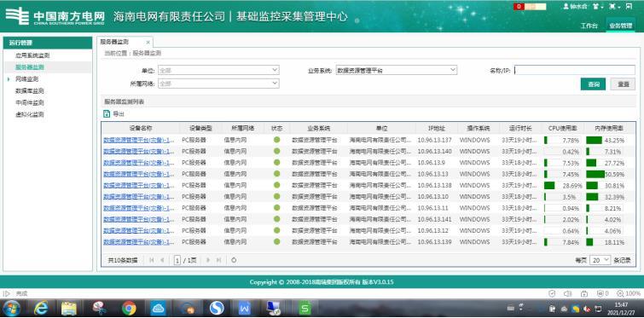Open 中间件监测 in the sidebar
This screenshot has height=318, width=644.
(30, 102)
